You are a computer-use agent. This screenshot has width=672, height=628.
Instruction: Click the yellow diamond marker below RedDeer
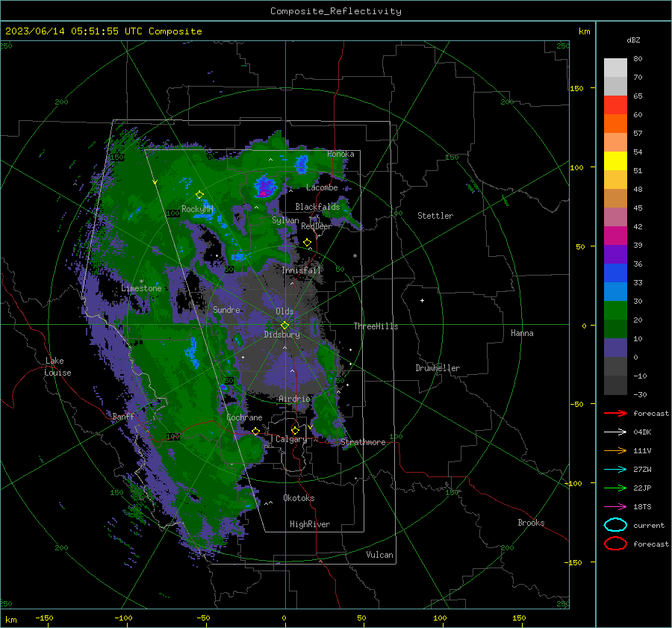click(307, 243)
